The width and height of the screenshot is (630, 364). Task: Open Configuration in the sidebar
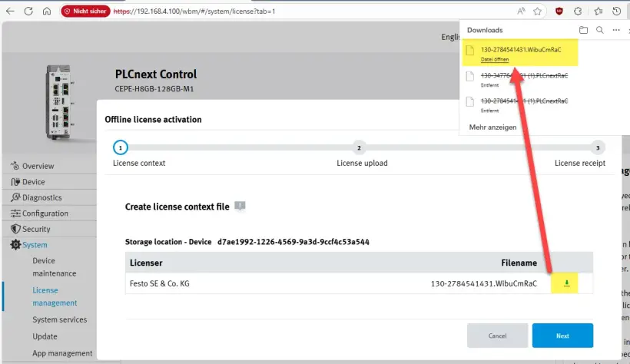click(x=45, y=213)
